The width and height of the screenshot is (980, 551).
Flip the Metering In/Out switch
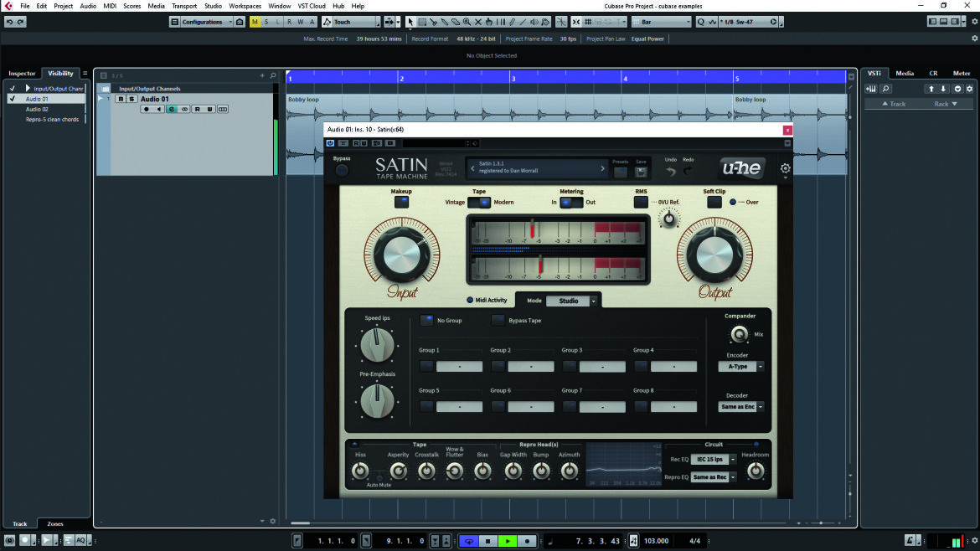point(571,203)
